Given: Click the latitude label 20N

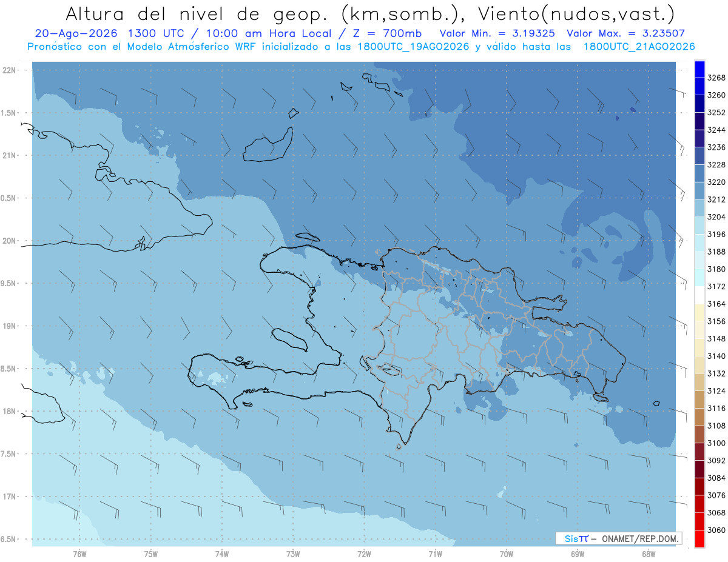Looking at the screenshot, I should tap(9, 241).
